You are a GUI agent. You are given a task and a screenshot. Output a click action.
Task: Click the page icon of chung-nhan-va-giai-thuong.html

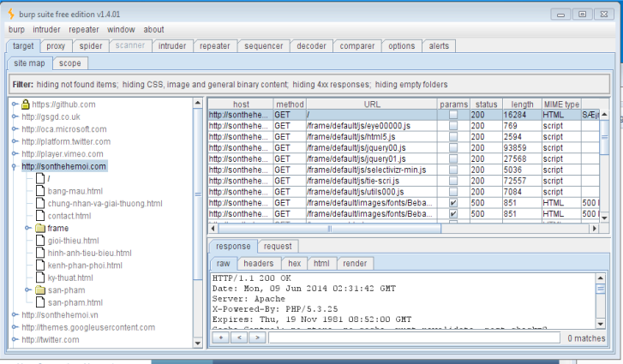40,203
